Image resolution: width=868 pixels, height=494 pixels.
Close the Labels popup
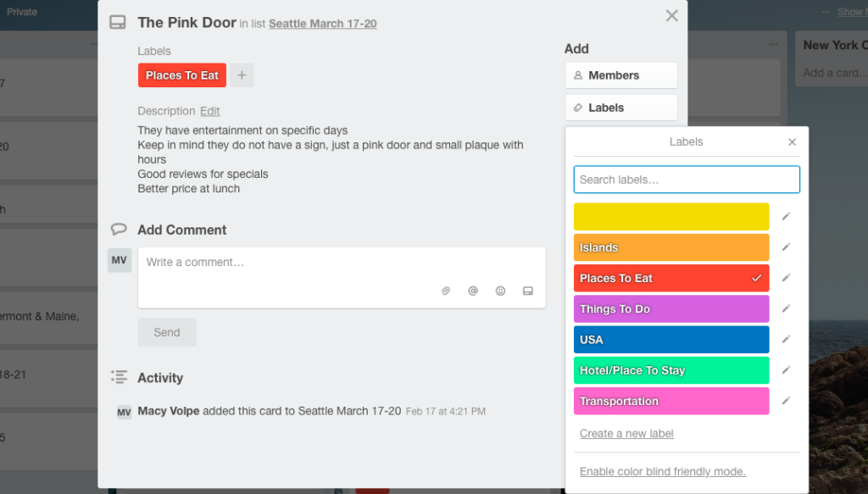click(793, 142)
